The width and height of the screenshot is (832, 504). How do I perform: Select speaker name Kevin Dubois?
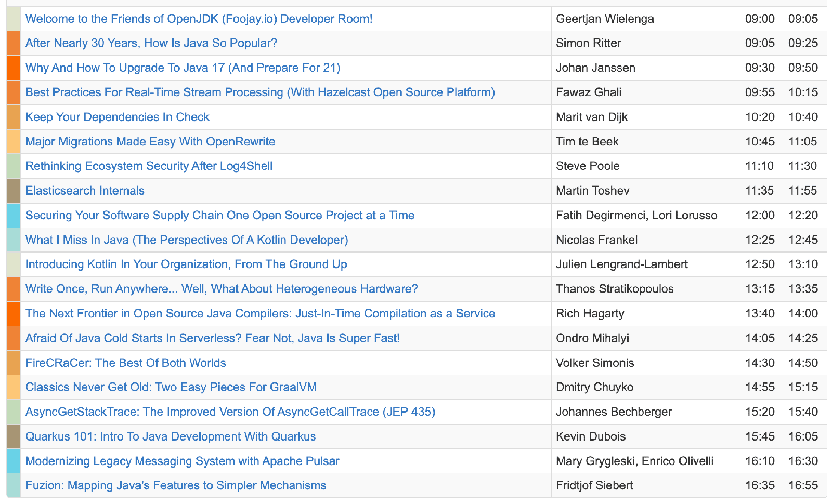coord(591,436)
